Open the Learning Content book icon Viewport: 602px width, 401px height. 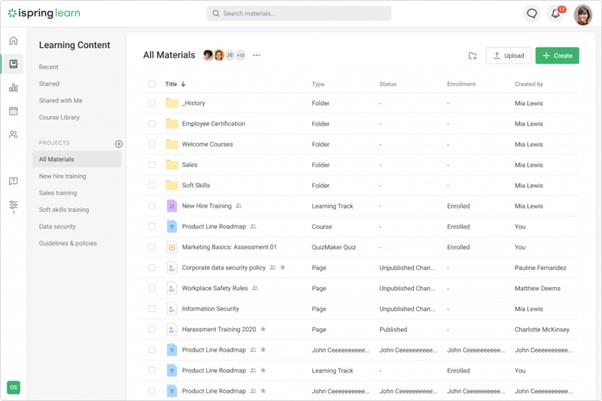tap(13, 64)
